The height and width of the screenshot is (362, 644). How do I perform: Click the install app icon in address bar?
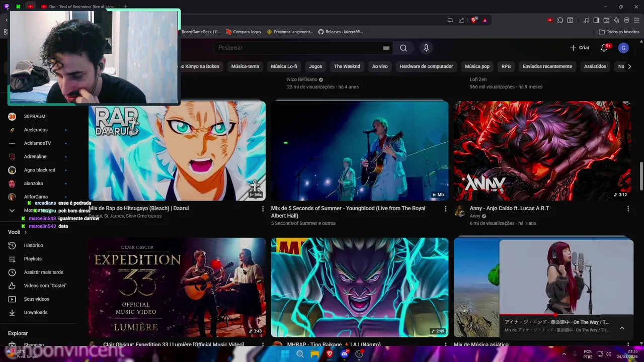[x=450, y=20]
